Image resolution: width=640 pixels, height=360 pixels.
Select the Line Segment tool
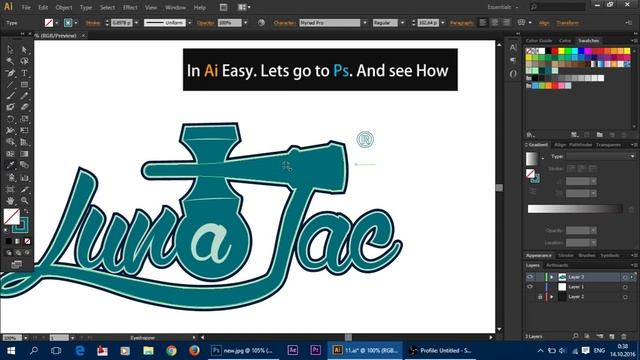[x=10, y=84]
